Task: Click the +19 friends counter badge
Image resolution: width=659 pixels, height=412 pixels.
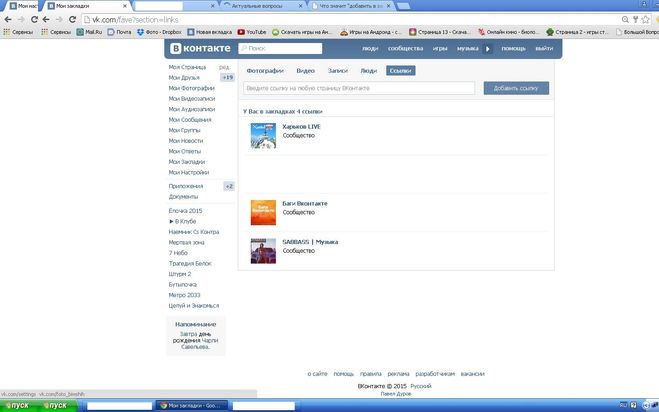Action: click(x=227, y=77)
